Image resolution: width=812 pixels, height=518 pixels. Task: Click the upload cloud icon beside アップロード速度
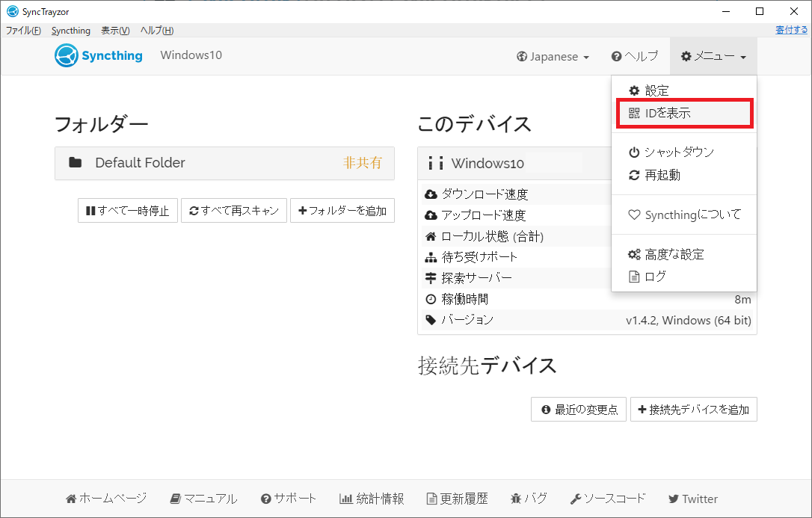(x=431, y=215)
